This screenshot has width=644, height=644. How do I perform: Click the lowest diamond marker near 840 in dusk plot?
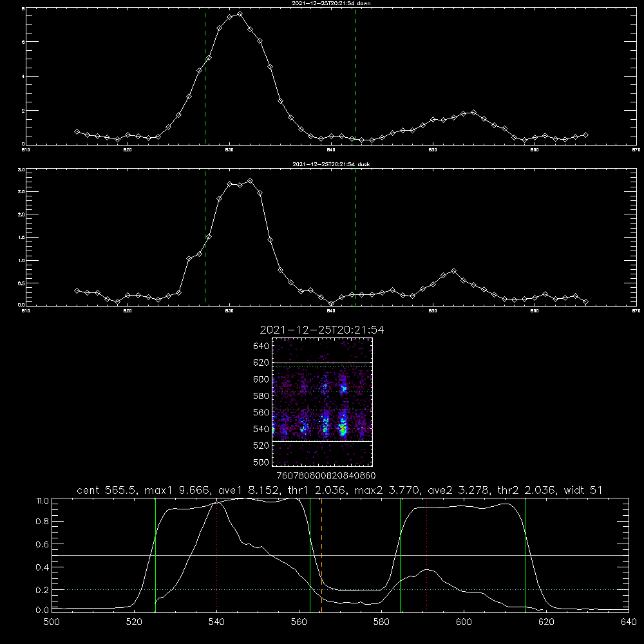[x=332, y=303]
